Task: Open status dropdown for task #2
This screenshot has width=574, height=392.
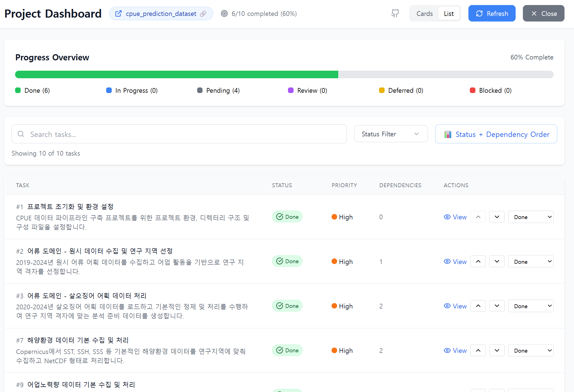Action: click(531, 261)
